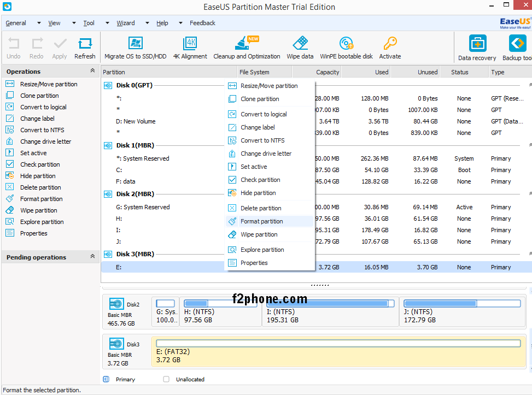Select Disk 2(MBR) header row
532x395 pixels.
click(135, 194)
